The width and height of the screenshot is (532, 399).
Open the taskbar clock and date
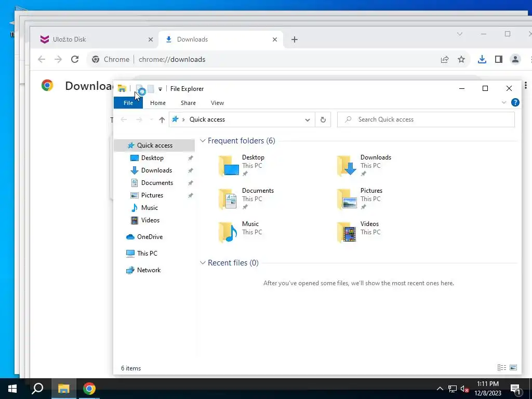click(487, 389)
